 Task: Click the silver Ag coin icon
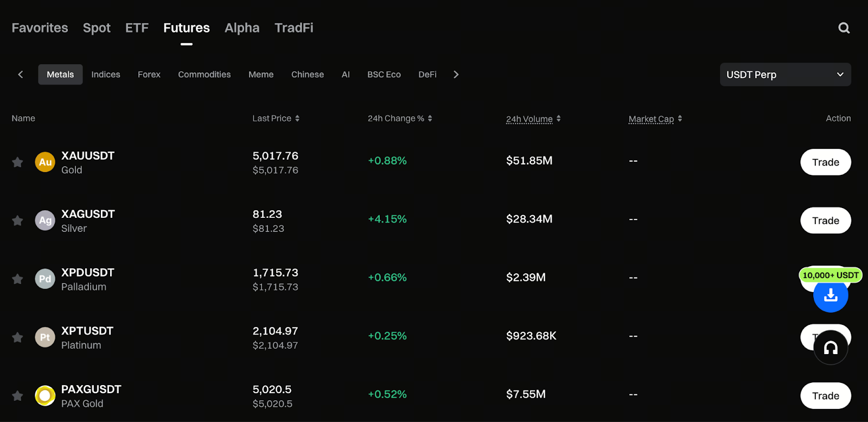(x=45, y=221)
